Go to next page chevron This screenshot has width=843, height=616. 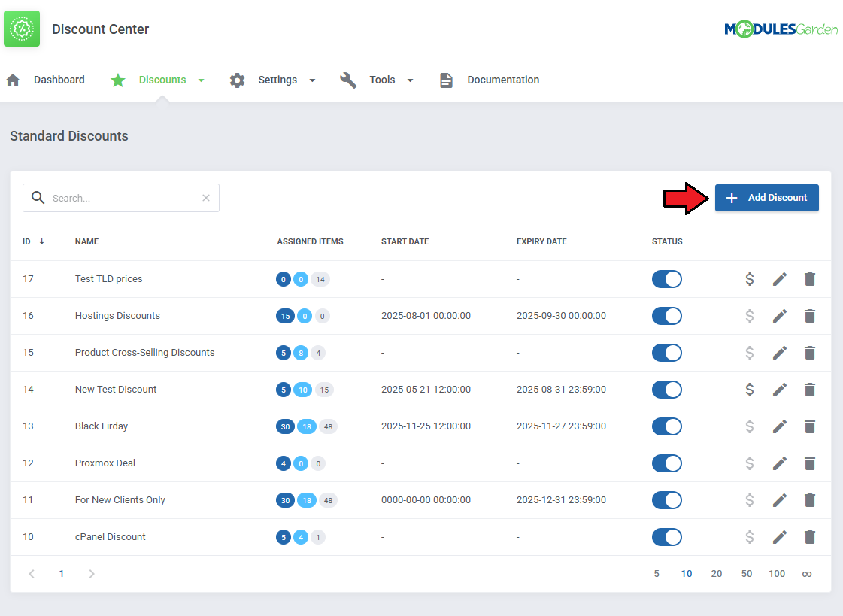pyautogui.click(x=92, y=574)
